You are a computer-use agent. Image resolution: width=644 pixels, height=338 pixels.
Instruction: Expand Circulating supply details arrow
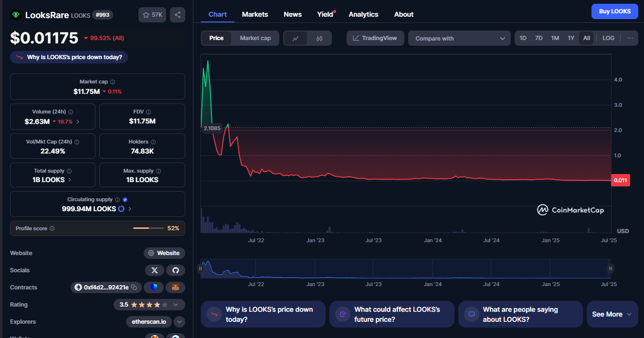click(x=130, y=209)
